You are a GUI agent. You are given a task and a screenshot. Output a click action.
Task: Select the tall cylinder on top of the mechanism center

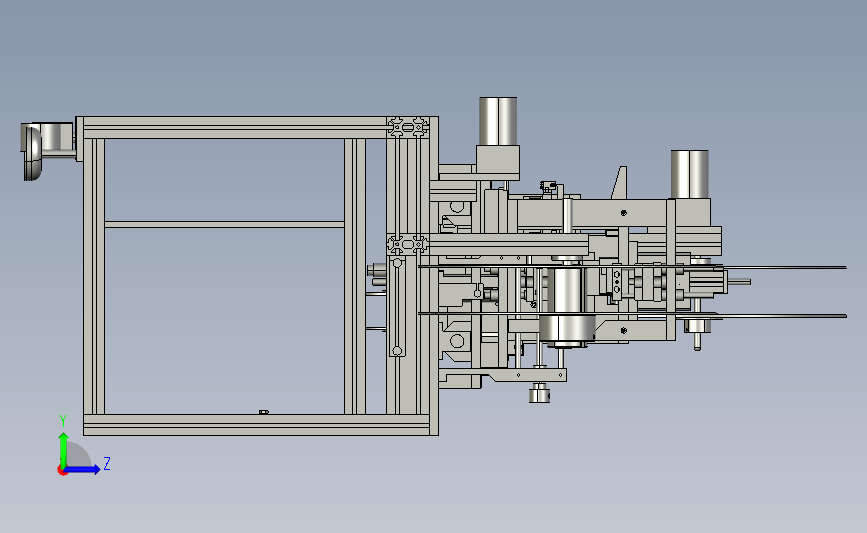click(498, 121)
